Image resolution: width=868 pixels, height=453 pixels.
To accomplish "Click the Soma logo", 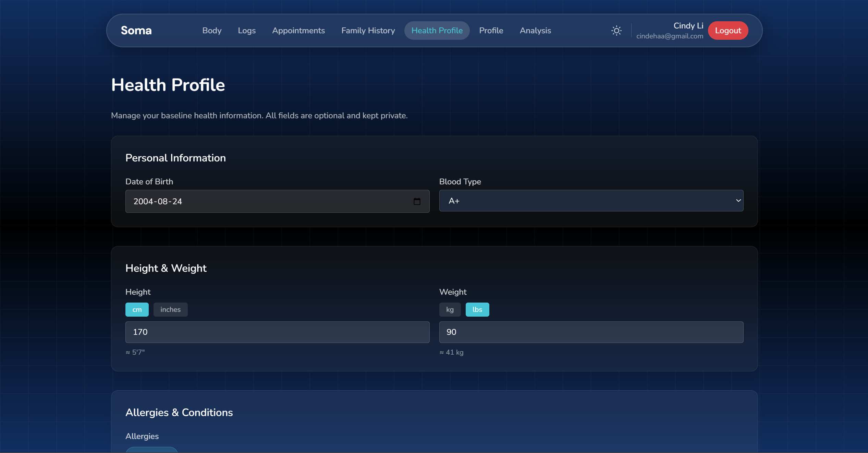I will click(x=136, y=30).
